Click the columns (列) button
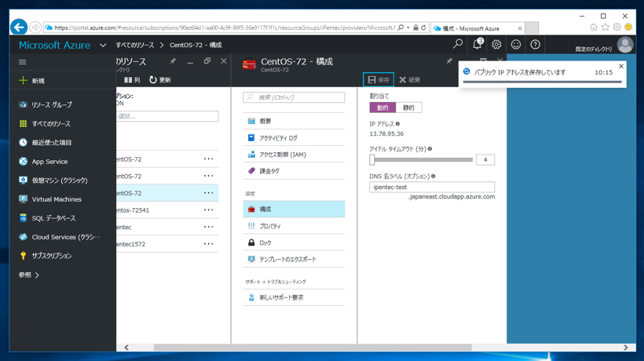644x361 pixels. tap(132, 80)
